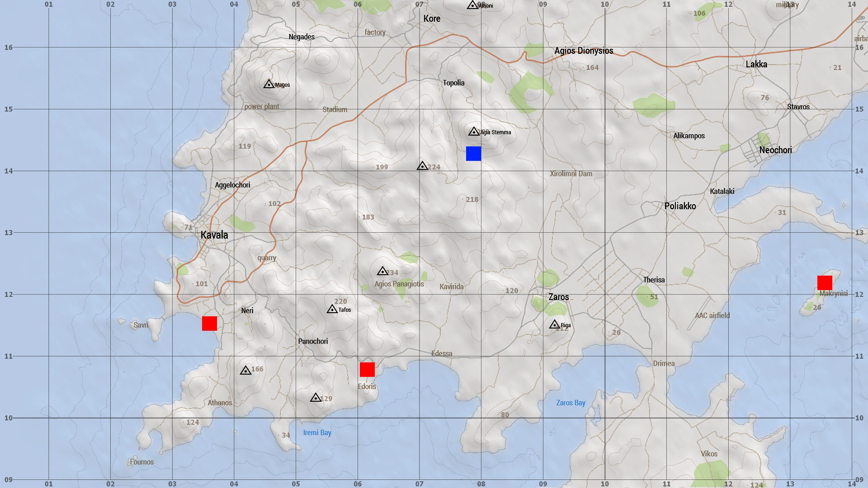The height and width of the screenshot is (488, 868).
Task: Click the Kavala town label
Action: point(214,235)
